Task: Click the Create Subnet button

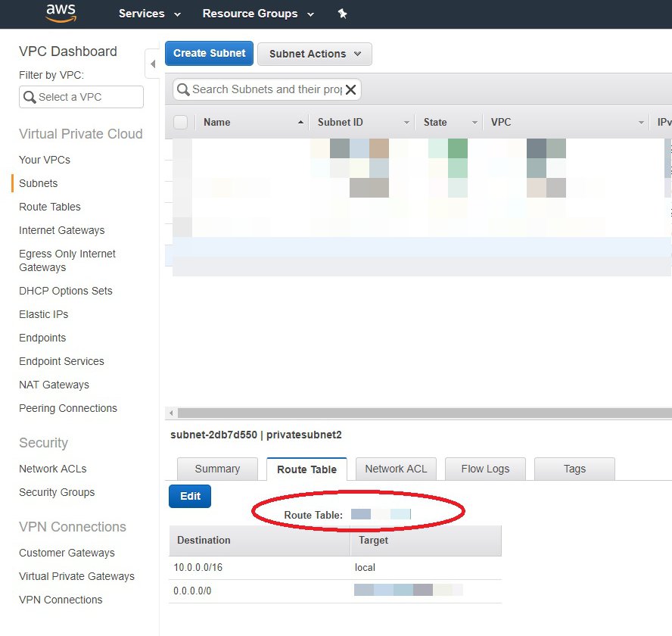Action: pos(209,53)
